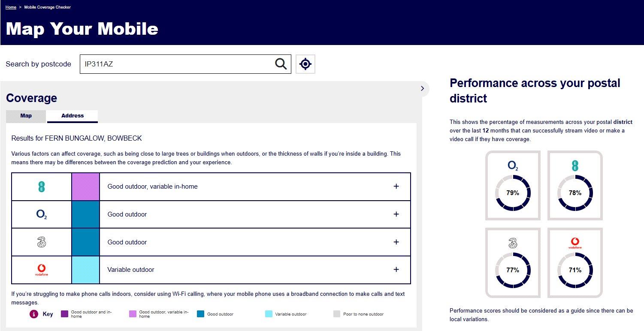Click the blue O2 coverage color swatch
This screenshot has width=644, height=331.
(x=85, y=214)
